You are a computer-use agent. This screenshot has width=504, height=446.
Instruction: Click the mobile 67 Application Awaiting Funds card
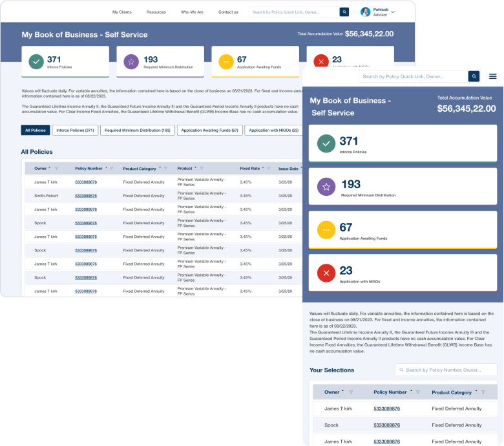pyautogui.click(x=403, y=230)
